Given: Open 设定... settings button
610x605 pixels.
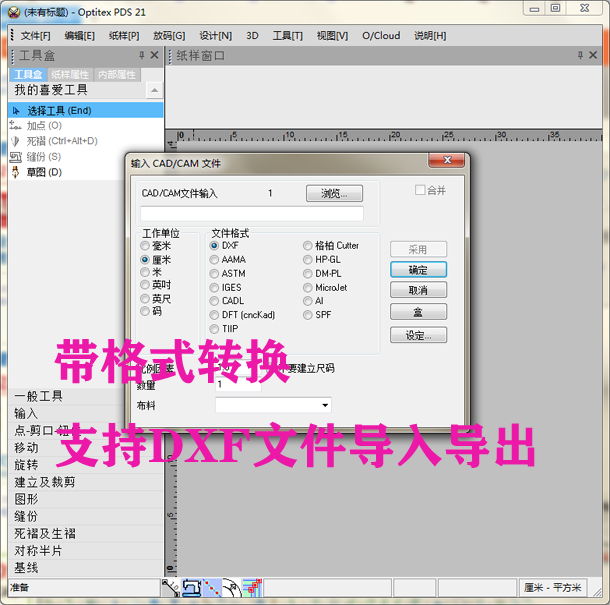Looking at the screenshot, I should (418, 335).
